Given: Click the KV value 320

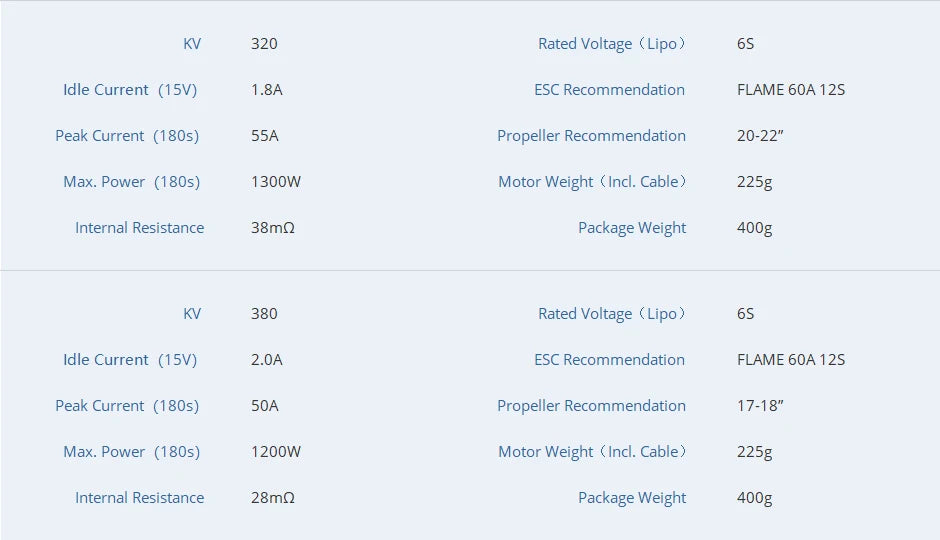Looking at the screenshot, I should coord(264,44).
